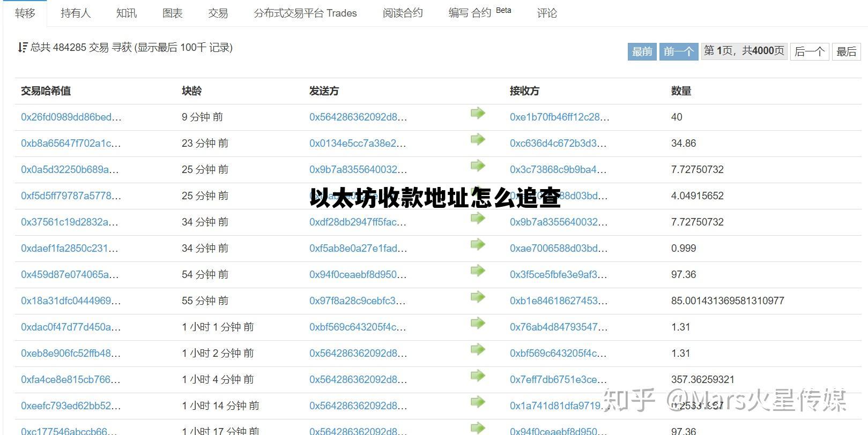This screenshot has width=868, height=435.
Task: Open transaction hash 0xfa4ce8e815cb766…
Action: pyautogui.click(x=70, y=379)
